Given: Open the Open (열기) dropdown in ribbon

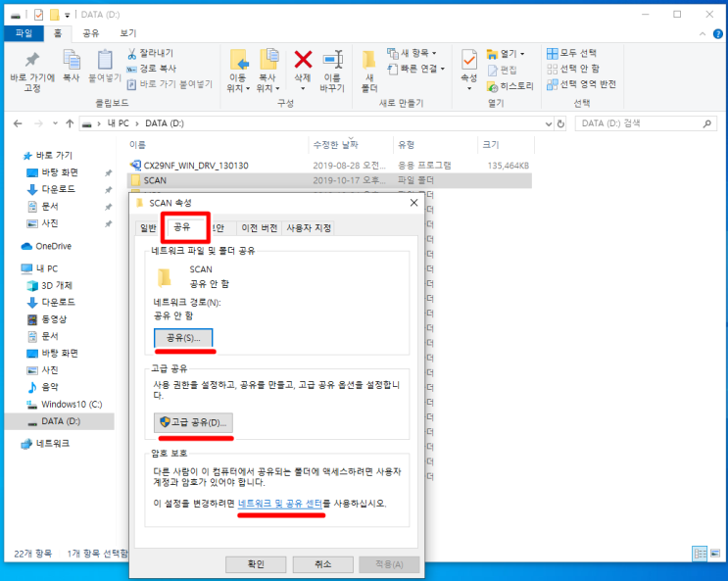Looking at the screenshot, I should pos(522,54).
